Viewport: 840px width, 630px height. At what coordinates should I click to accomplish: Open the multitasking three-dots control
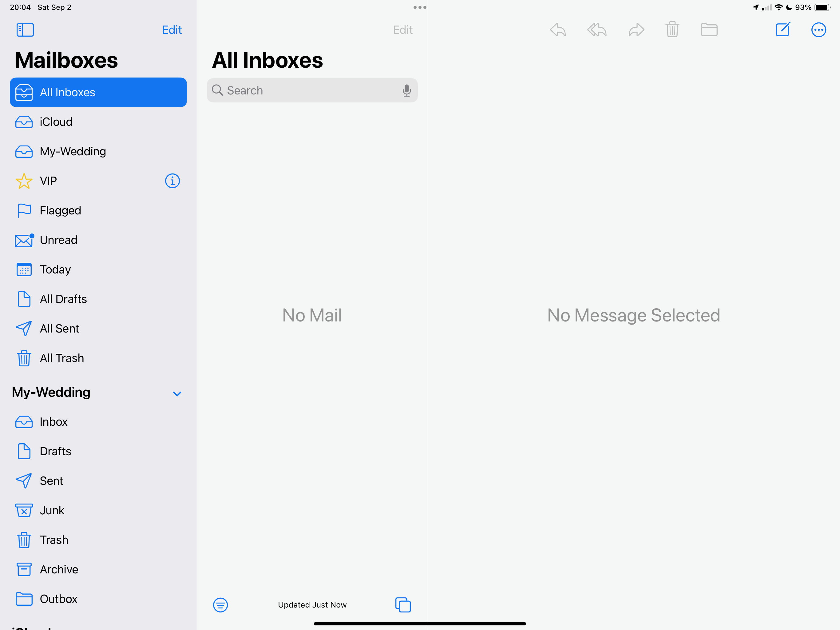click(x=420, y=7)
